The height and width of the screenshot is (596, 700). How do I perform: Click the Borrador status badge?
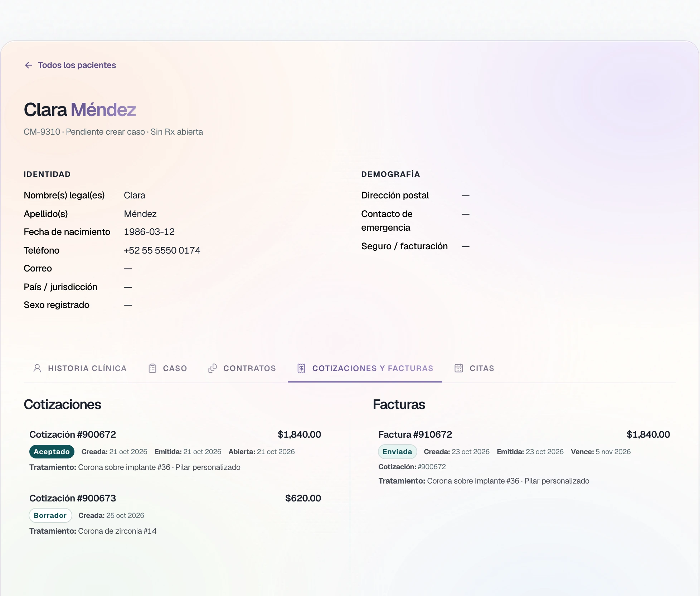pos(50,515)
